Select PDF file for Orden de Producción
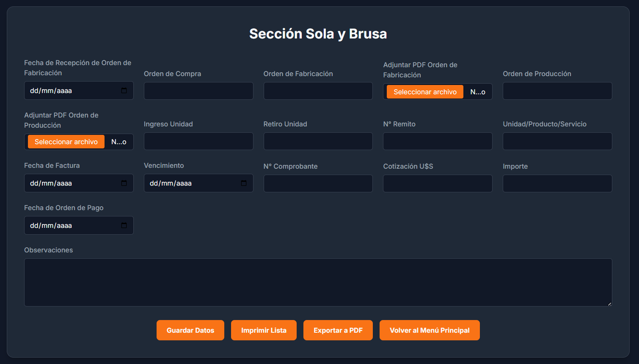 click(x=66, y=142)
